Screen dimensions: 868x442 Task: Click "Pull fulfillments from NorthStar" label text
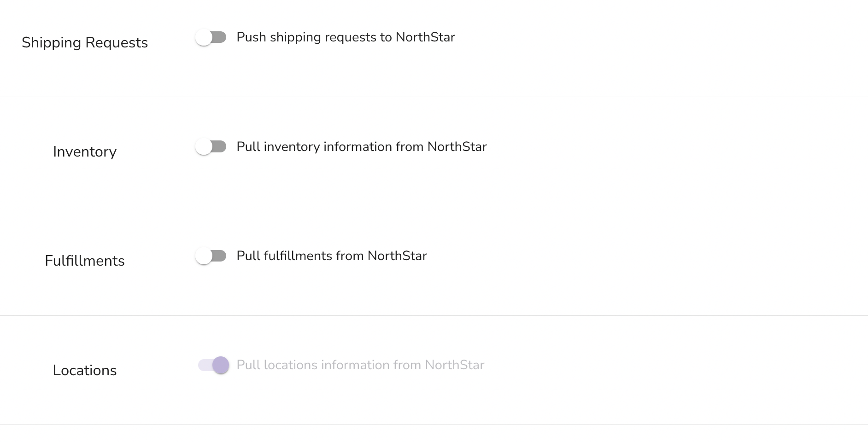click(331, 256)
